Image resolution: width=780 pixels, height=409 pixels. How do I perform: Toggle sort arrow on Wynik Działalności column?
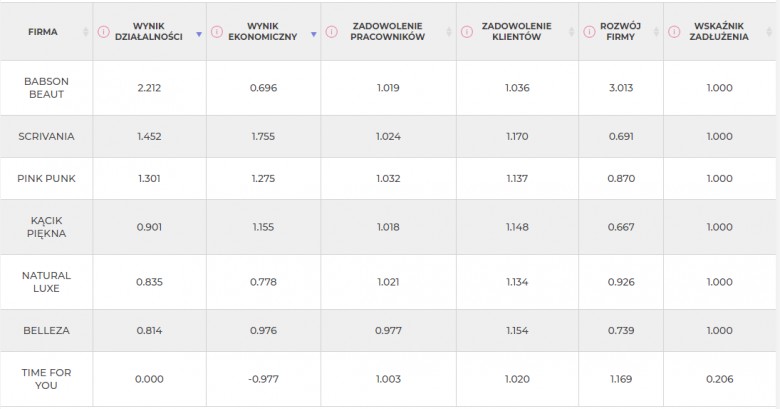pyautogui.click(x=199, y=34)
